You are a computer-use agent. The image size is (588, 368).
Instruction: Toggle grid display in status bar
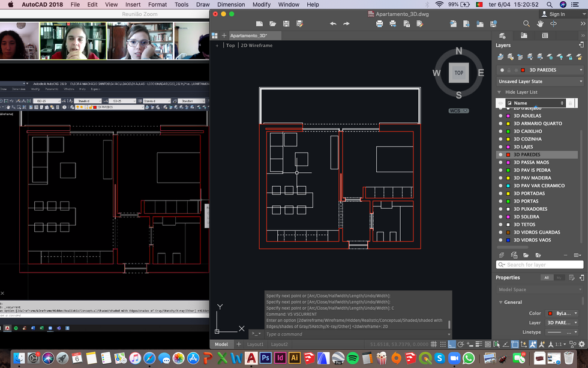click(433, 344)
